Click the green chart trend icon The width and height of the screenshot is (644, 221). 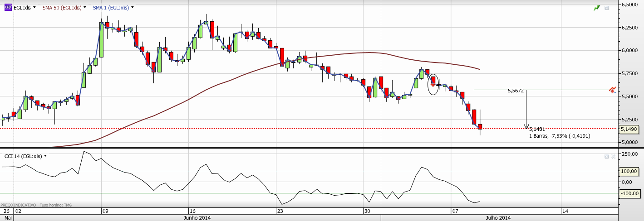coord(597,8)
